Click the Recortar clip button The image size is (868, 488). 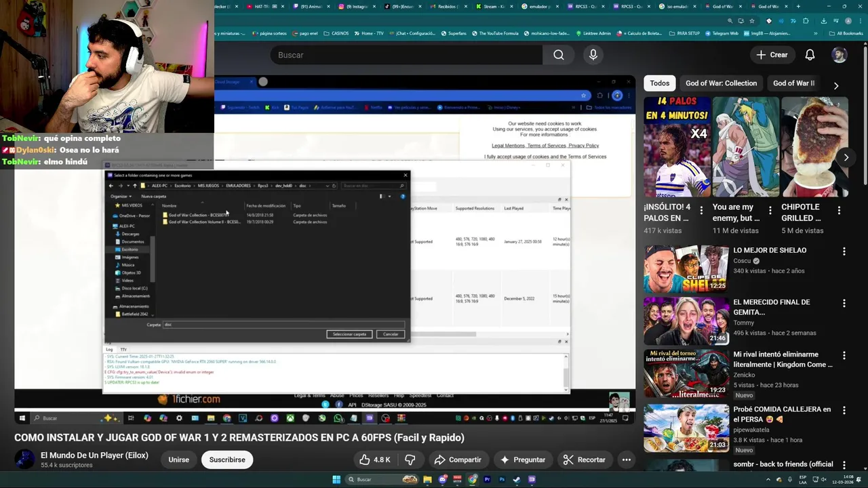(x=584, y=460)
